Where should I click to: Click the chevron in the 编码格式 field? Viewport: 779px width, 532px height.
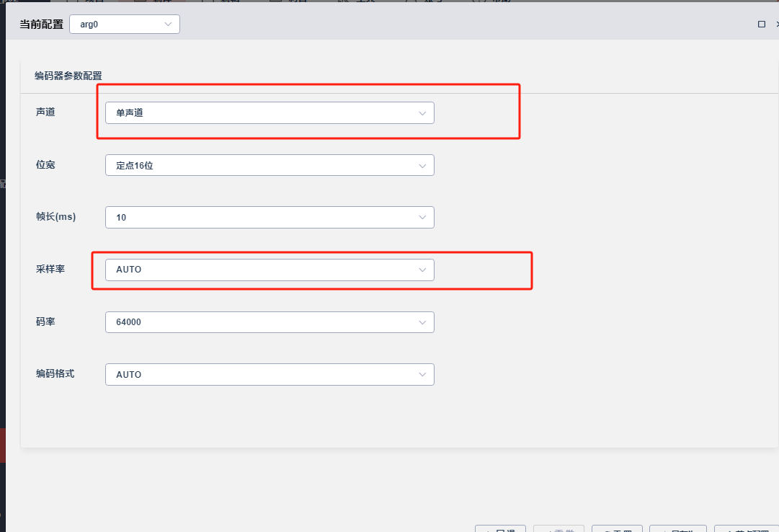pos(422,374)
